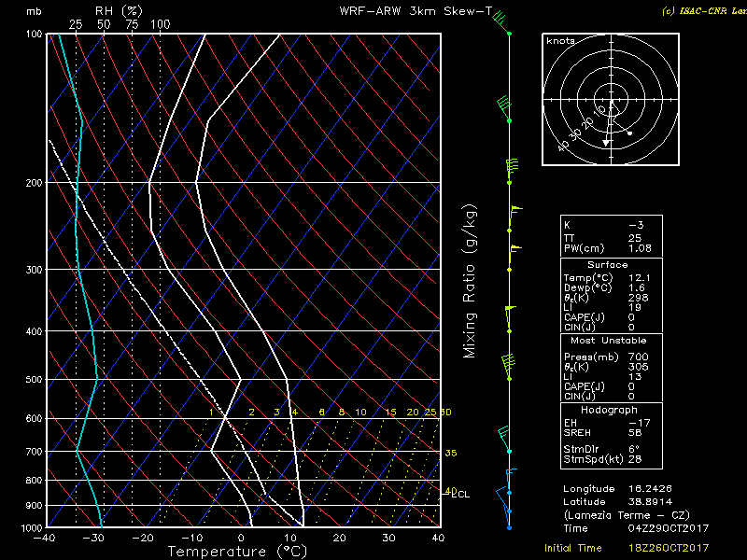Click the Time value 04Z29OCT2017
The height and width of the screenshot is (560, 747).
pyautogui.click(x=669, y=528)
